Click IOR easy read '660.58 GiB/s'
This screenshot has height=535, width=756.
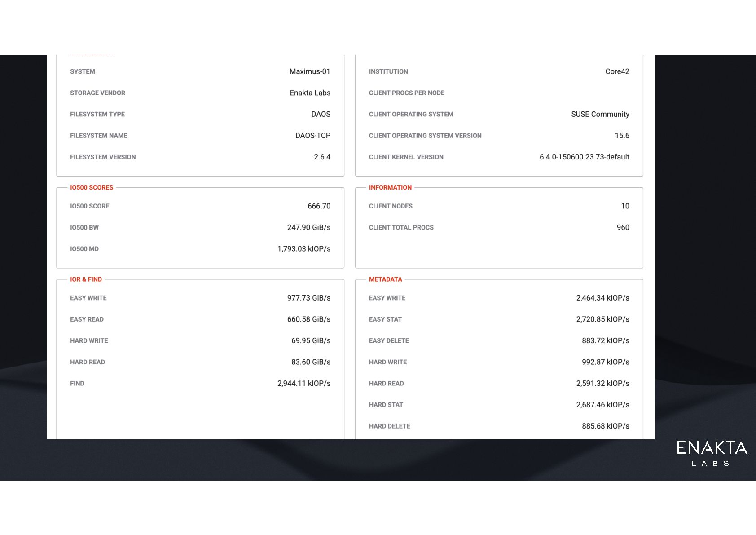(309, 319)
